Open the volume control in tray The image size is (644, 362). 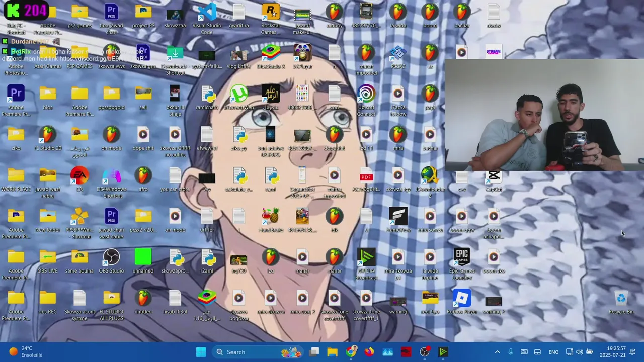click(579, 352)
